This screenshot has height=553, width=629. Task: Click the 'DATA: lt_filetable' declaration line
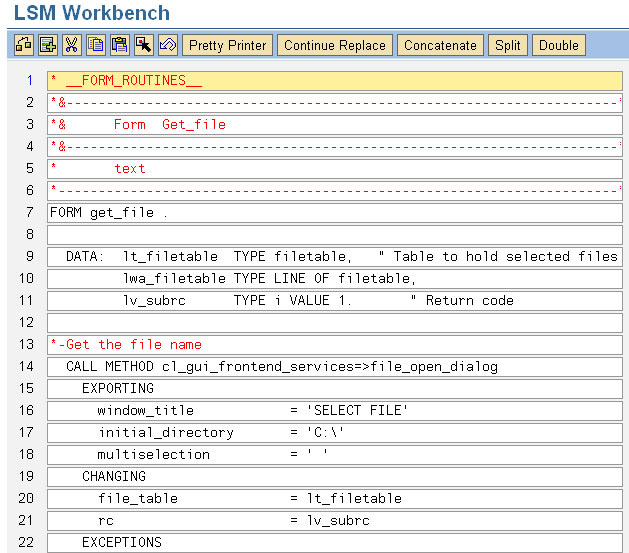pyautogui.click(x=335, y=257)
